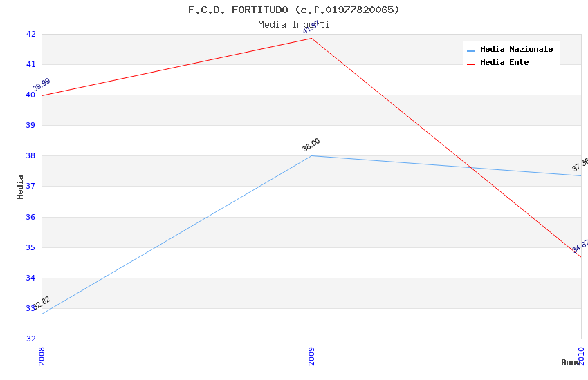Viewport: 588px width, 380px height.
Task: Click the 36 y-axis tick label
Action: click(31, 217)
